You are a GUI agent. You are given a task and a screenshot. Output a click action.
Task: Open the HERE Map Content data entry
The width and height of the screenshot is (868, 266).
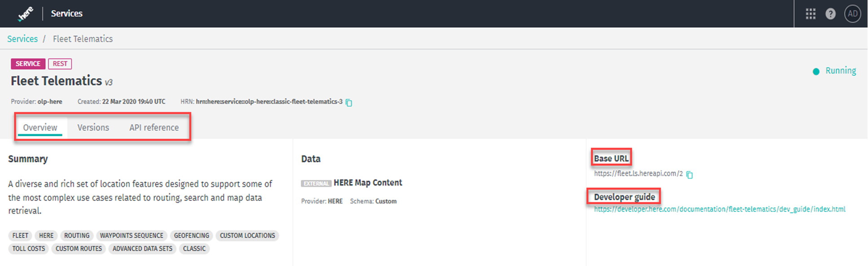[x=368, y=183]
